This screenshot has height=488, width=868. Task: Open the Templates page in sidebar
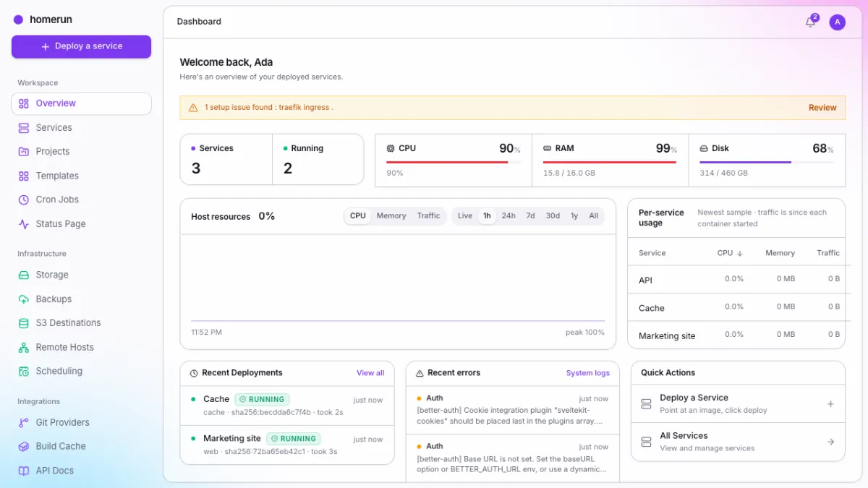pos(81,176)
